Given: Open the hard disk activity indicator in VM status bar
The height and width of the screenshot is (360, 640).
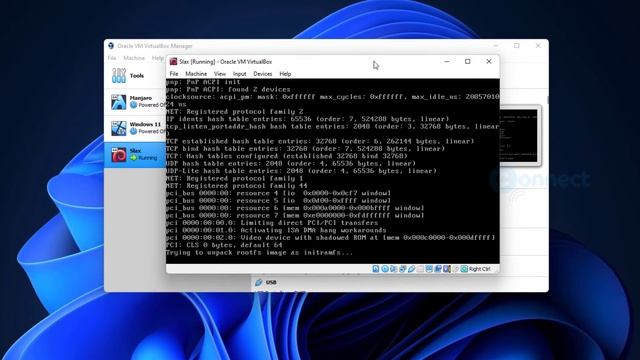Looking at the screenshot, I should pyautogui.click(x=376, y=269).
